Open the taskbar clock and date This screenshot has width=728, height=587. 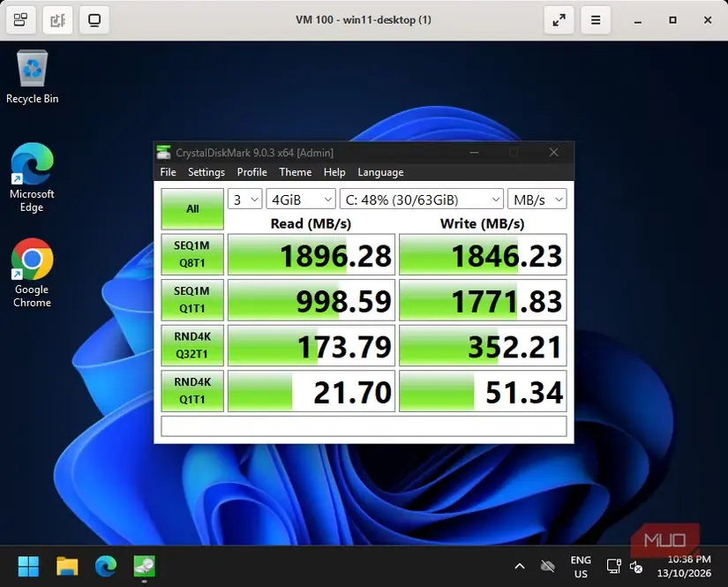(684, 567)
